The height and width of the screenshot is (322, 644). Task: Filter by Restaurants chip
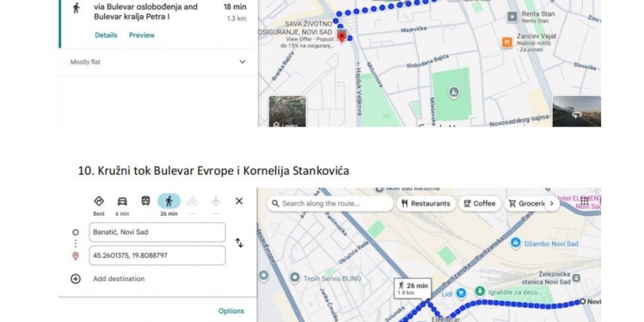[426, 203]
